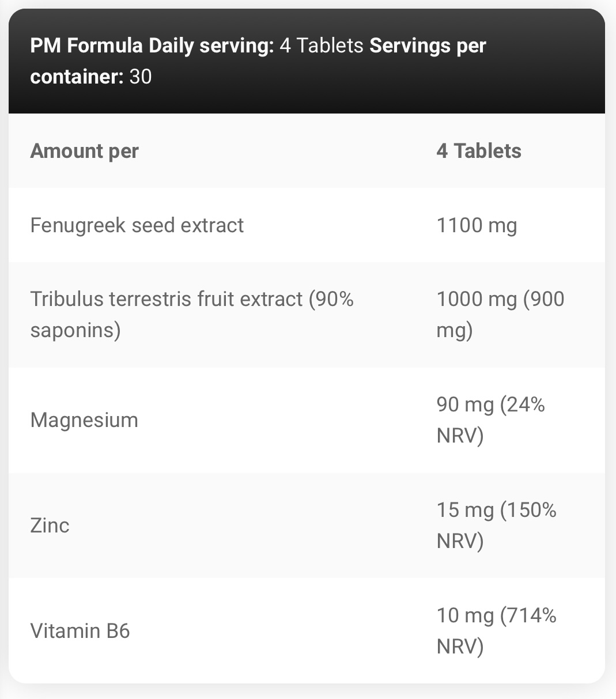Select the Servings per container 30 text

click(x=258, y=61)
